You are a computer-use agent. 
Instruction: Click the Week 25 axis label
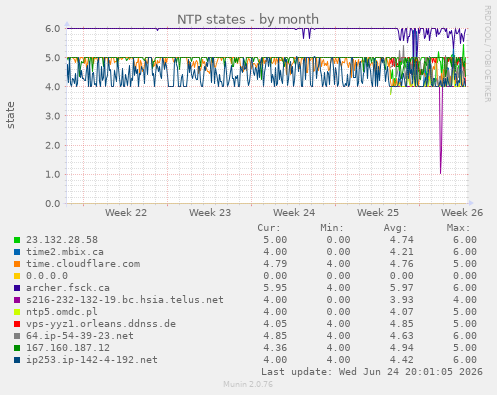coord(378,213)
